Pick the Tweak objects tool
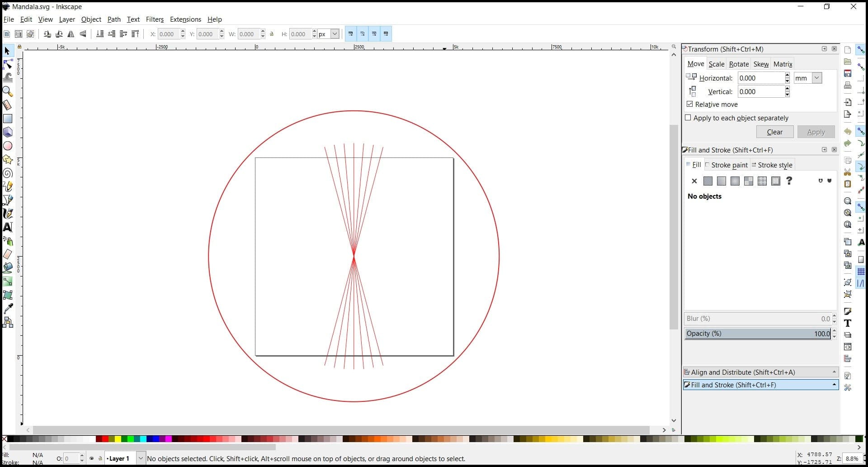The height and width of the screenshot is (467, 868). [x=8, y=78]
